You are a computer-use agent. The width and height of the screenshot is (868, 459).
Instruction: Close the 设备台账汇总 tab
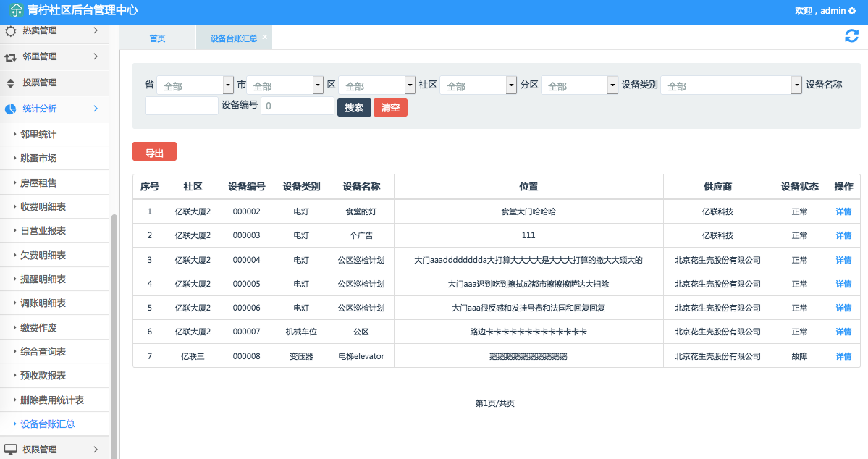coord(265,36)
